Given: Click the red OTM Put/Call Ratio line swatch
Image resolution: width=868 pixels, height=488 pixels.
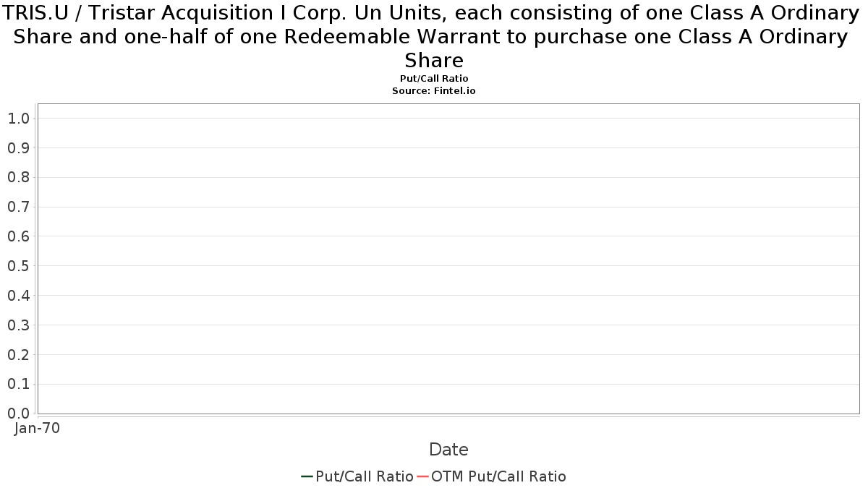Looking at the screenshot, I should coord(423,476).
